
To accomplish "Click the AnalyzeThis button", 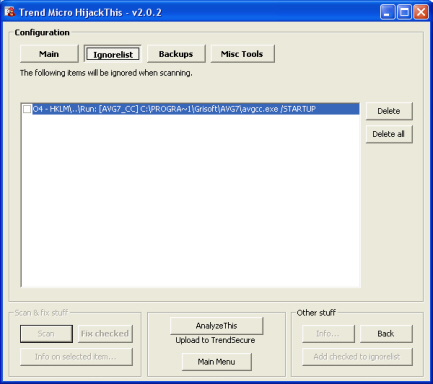I will [x=217, y=326].
